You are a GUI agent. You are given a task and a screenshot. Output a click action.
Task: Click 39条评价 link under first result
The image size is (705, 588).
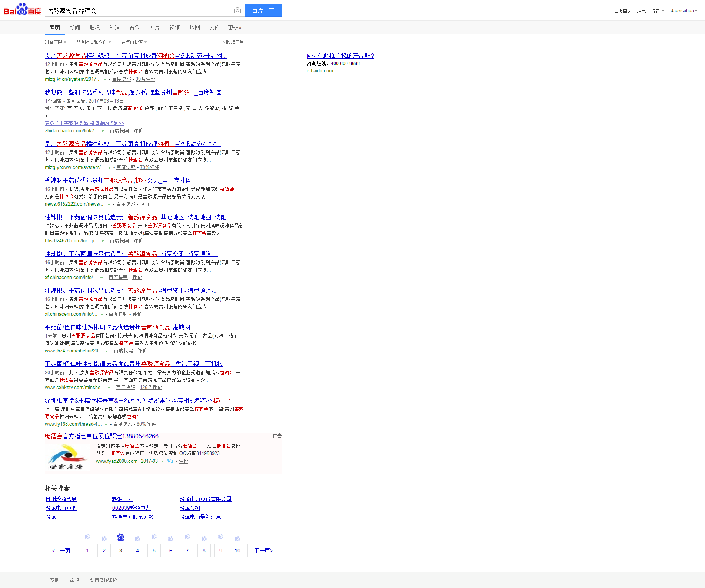tap(145, 79)
